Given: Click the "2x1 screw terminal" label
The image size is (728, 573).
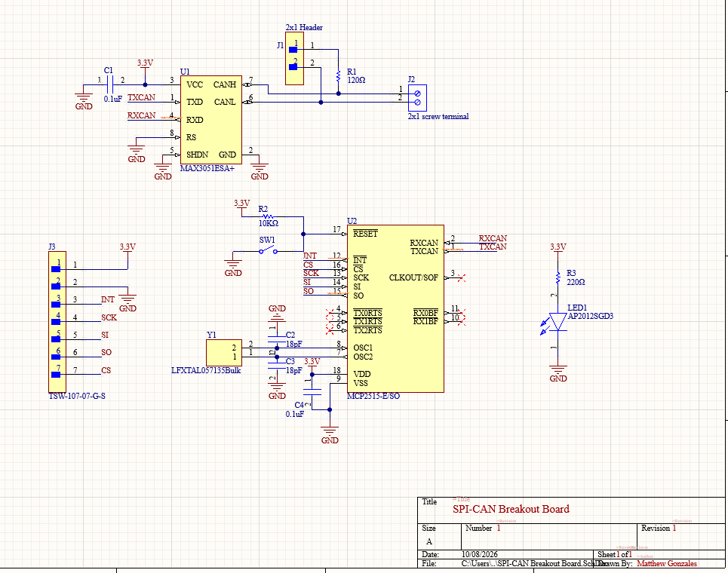Looking at the screenshot, I should pyautogui.click(x=438, y=116).
